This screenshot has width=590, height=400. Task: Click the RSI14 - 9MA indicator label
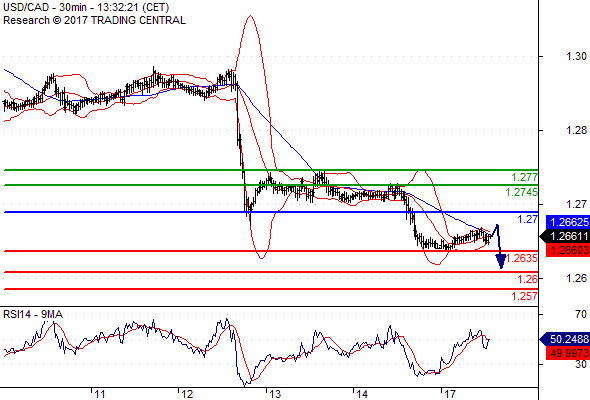coord(33,314)
